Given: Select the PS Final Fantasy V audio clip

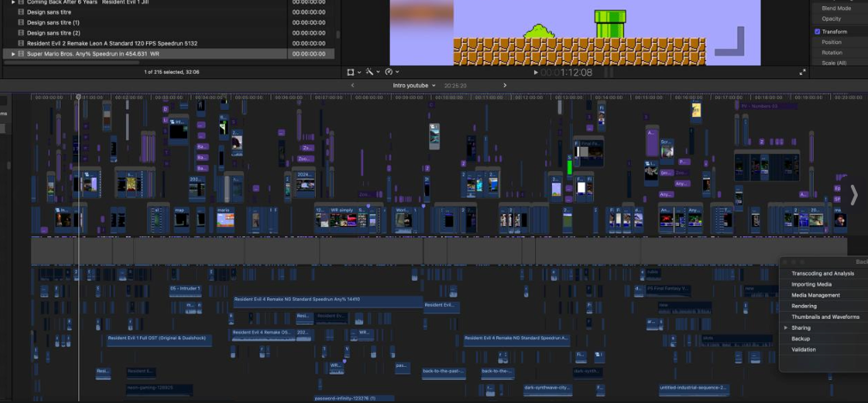Looking at the screenshot, I should point(669,290).
